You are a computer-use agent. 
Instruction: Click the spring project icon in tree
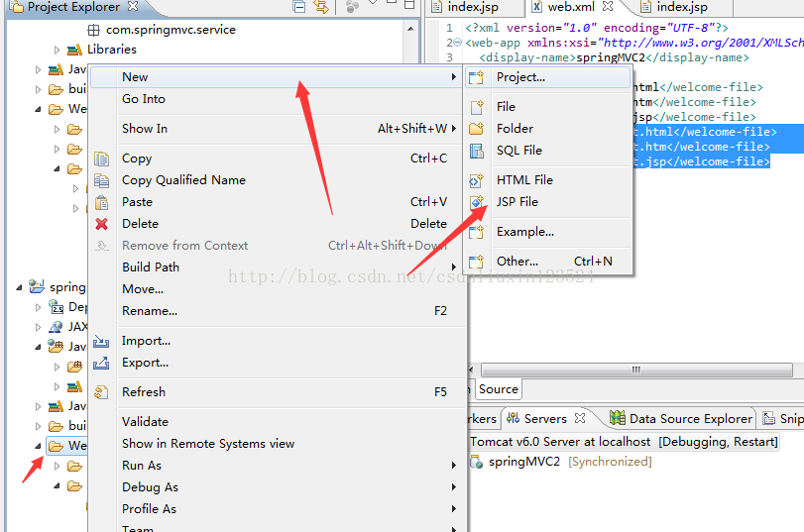pos(37,286)
